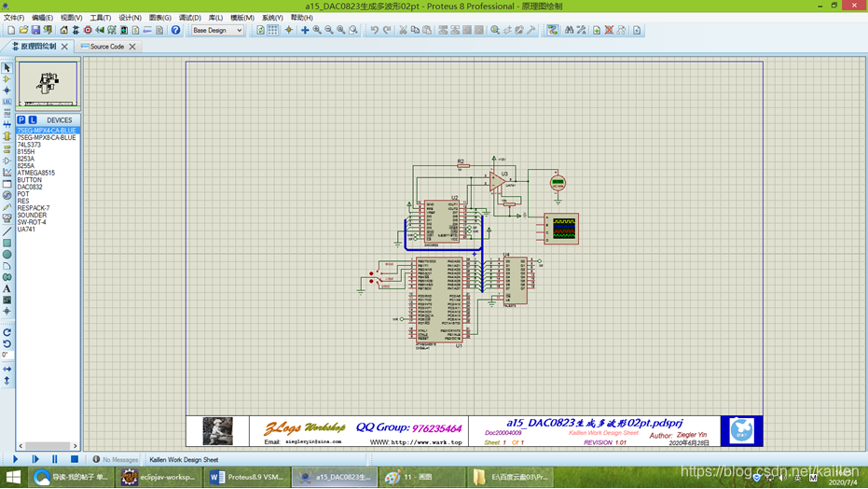Select the 2D box drawing tool
868x489 pixels.
(x=7, y=244)
